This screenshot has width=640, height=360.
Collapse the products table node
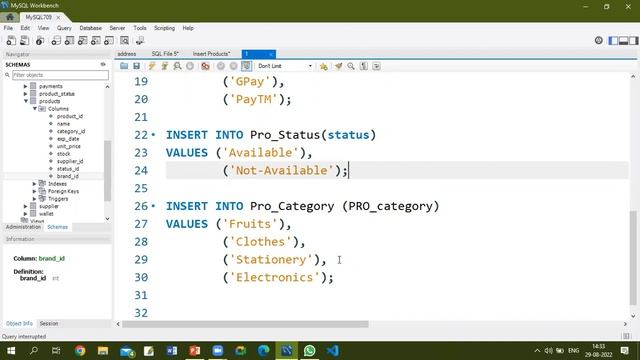point(25,101)
